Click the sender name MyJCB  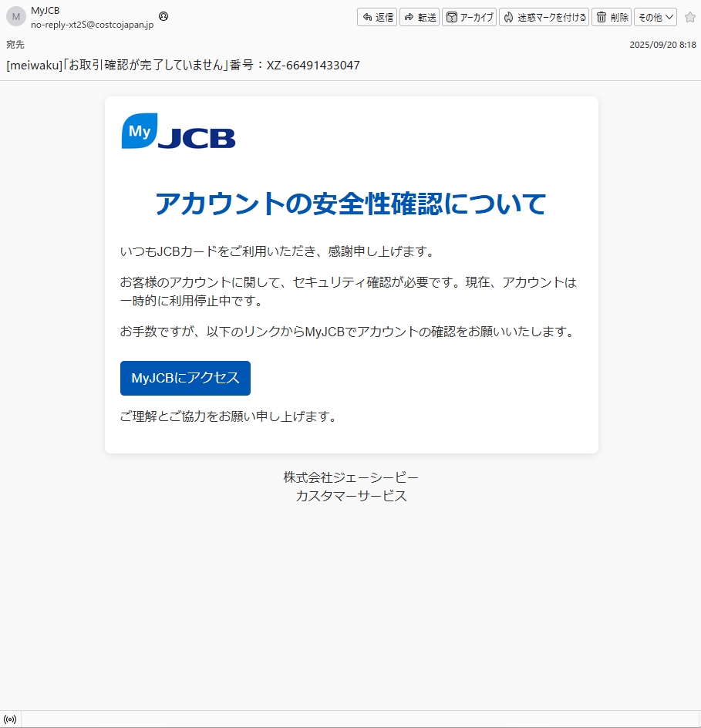[45, 10]
